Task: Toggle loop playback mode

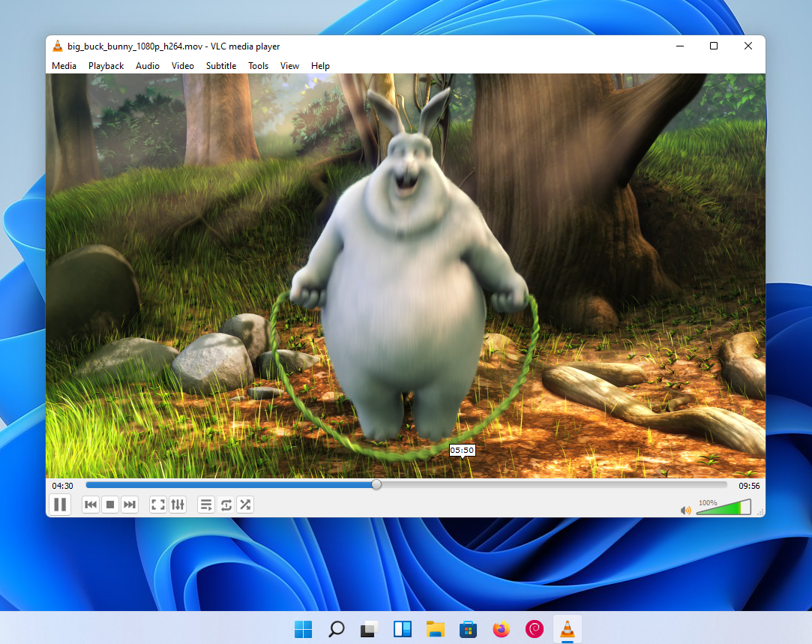Action: click(x=226, y=505)
